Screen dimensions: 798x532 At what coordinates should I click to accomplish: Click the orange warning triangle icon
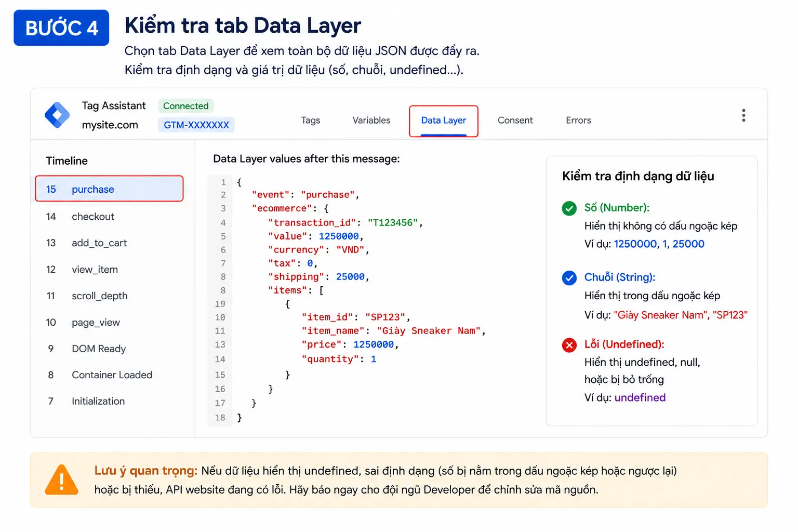[x=62, y=480]
